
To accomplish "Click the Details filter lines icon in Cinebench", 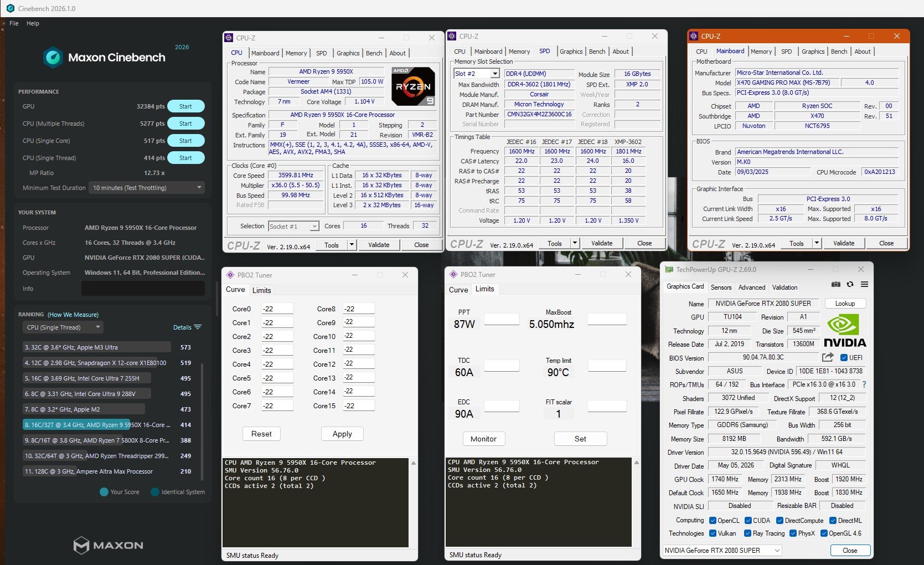I will tap(198, 327).
